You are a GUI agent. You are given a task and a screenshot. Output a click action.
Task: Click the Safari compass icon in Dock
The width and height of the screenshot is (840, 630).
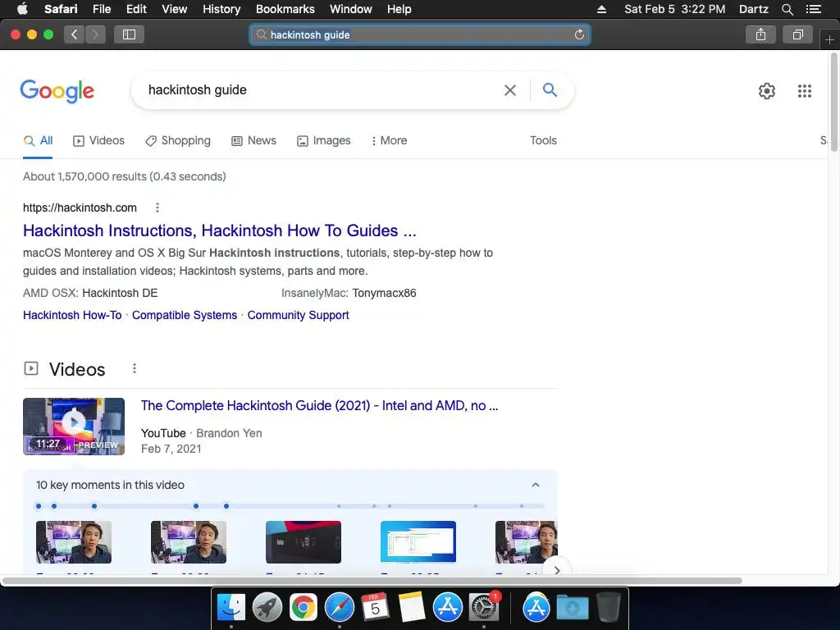(x=339, y=608)
